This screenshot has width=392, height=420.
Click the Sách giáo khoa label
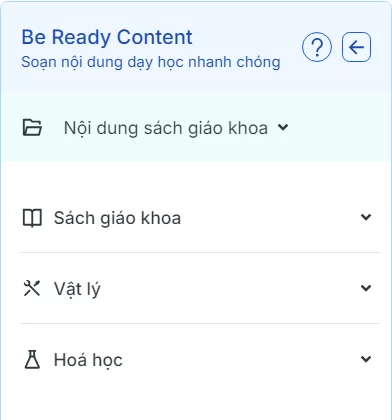[117, 218]
